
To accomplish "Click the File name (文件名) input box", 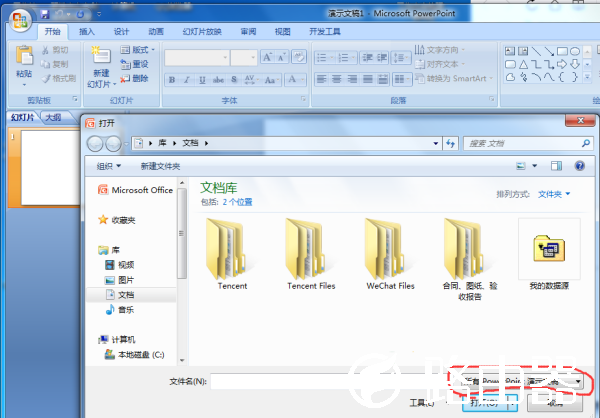I will tap(328, 381).
